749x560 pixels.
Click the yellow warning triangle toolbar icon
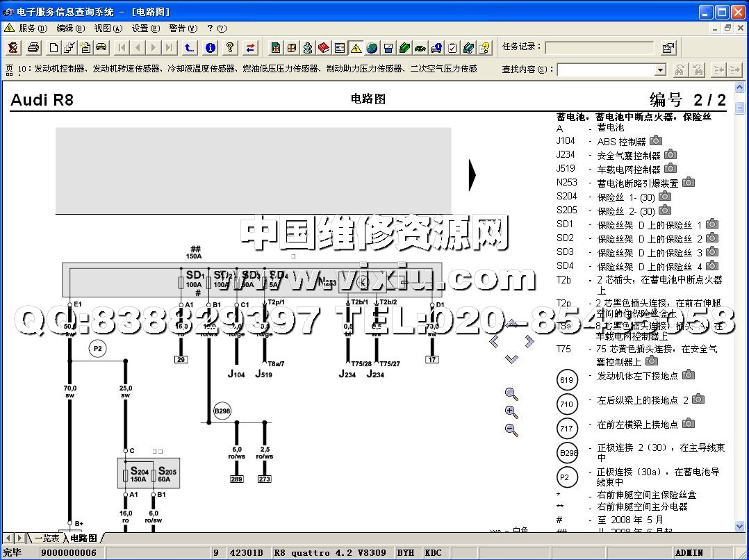pos(356,47)
